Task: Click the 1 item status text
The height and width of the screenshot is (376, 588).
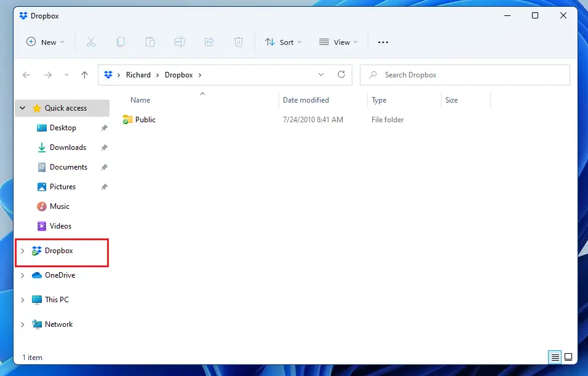Action: point(32,358)
